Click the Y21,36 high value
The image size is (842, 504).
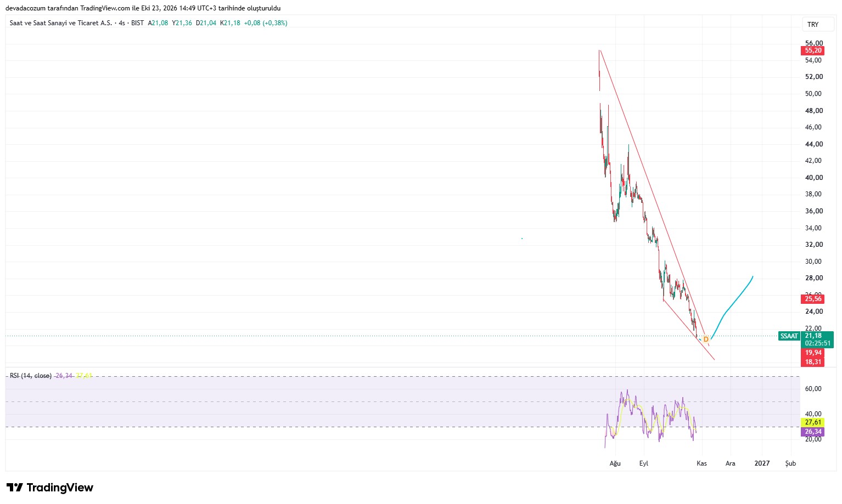pos(182,23)
